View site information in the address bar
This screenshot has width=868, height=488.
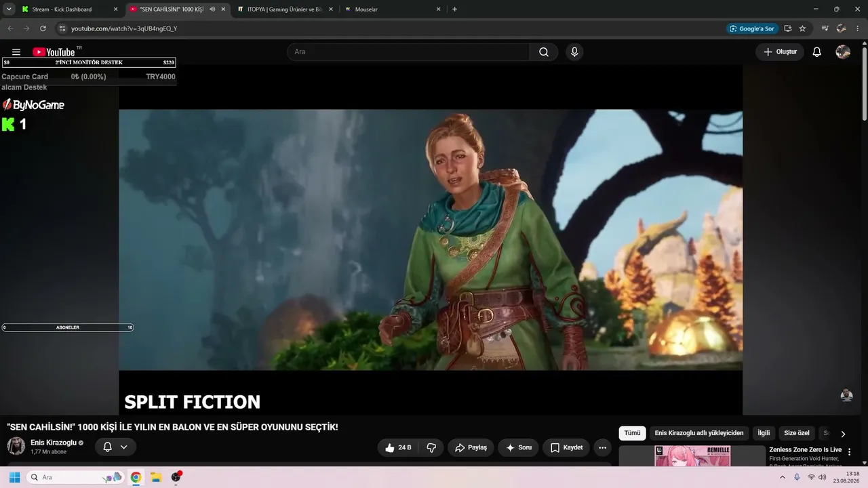click(x=62, y=28)
